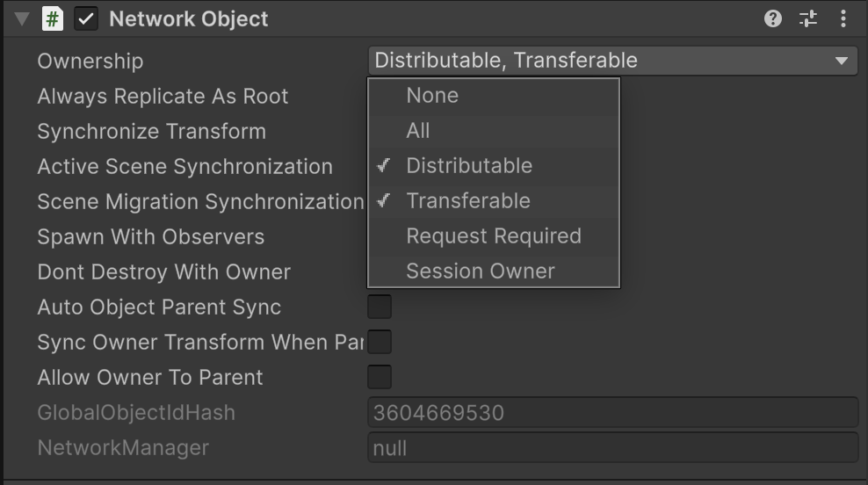The width and height of the screenshot is (868, 485).
Task: Select None in the ownership list
Action: (x=432, y=96)
